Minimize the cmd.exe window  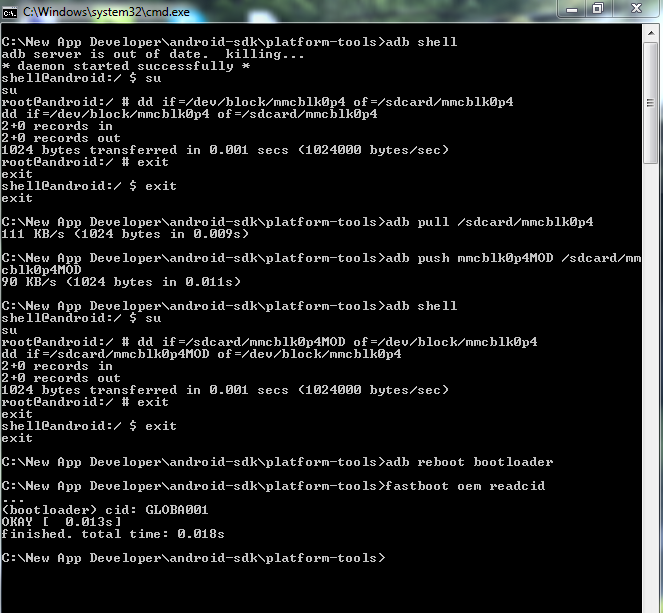click(x=572, y=9)
